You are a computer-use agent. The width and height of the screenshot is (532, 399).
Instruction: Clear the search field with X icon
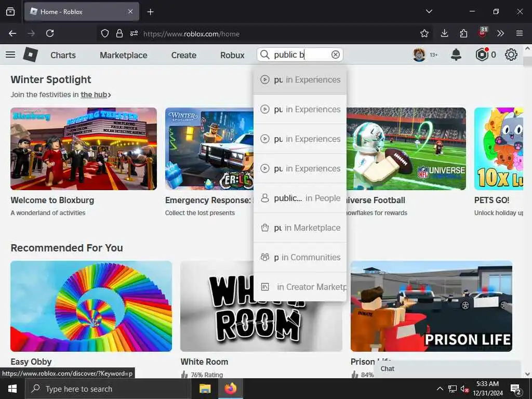[x=336, y=55]
